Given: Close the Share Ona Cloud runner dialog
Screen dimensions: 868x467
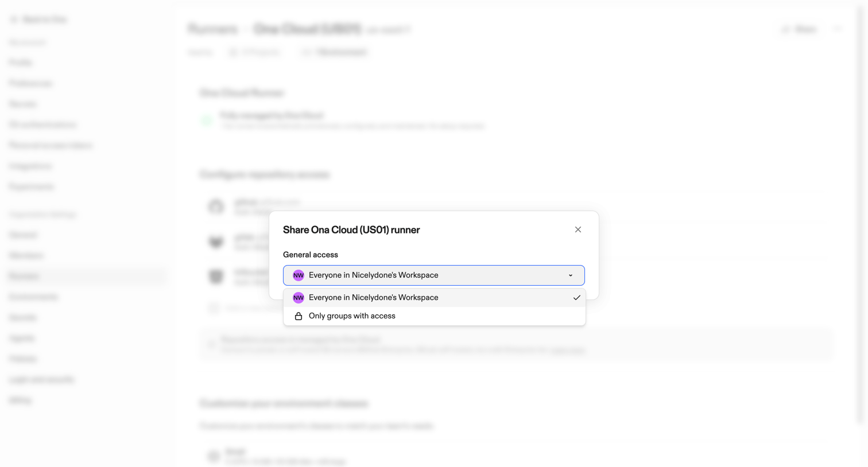Looking at the screenshot, I should pyautogui.click(x=578, y=229).
